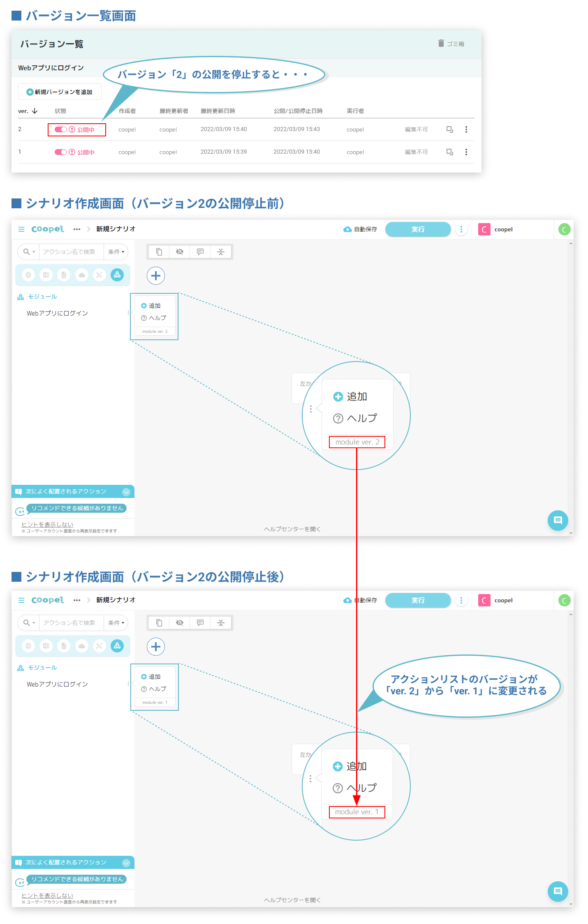This screenshot has width=588, height=924.
Task: Click the duplicate icon in version 1 row
Action: (x=450, y=152)
